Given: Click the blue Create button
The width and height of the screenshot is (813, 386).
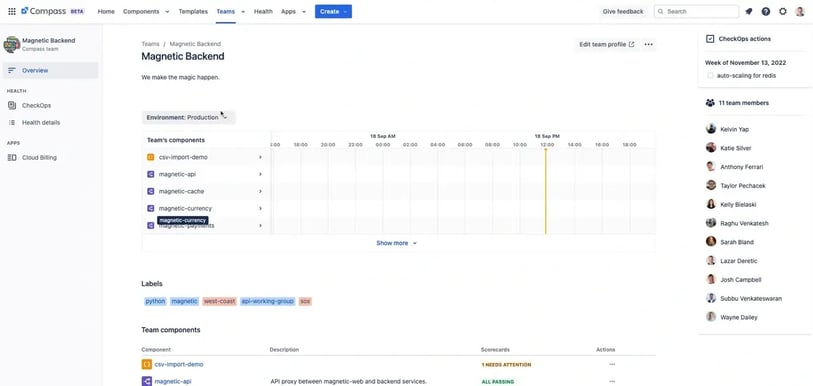Looking at the screenshot, I should pos(333,11).
